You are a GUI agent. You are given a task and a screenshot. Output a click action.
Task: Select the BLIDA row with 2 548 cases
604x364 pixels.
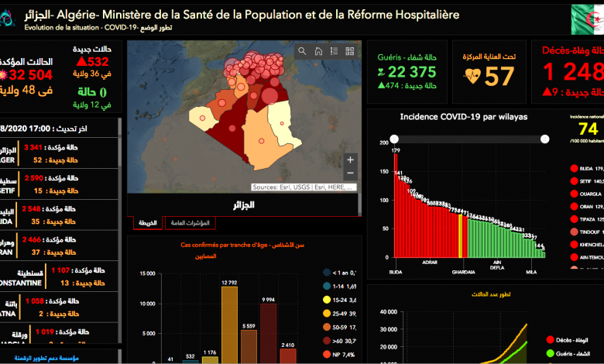coord(59,215)
